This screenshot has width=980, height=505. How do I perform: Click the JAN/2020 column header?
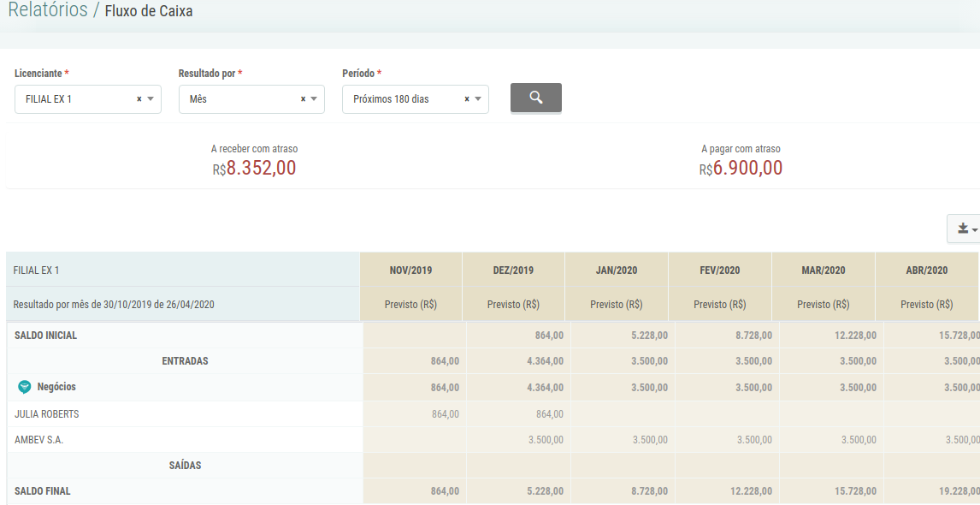click(617, 270)
